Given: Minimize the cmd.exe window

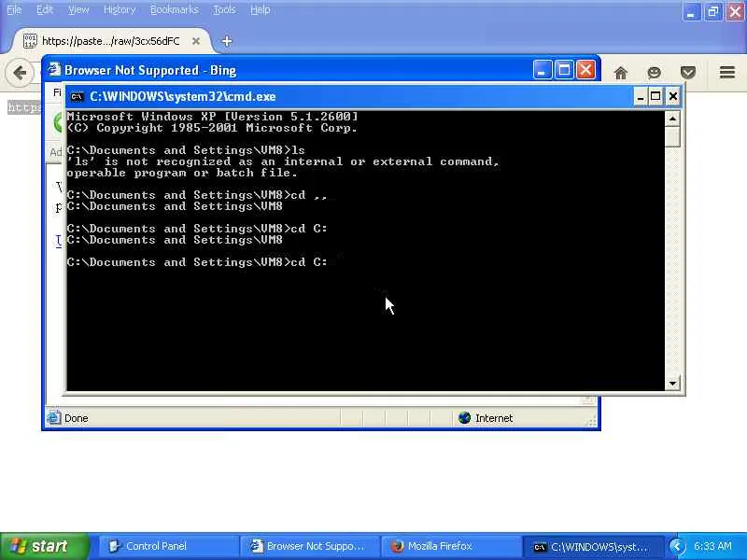Looking at the screenshot, I should tap(641, 97).
